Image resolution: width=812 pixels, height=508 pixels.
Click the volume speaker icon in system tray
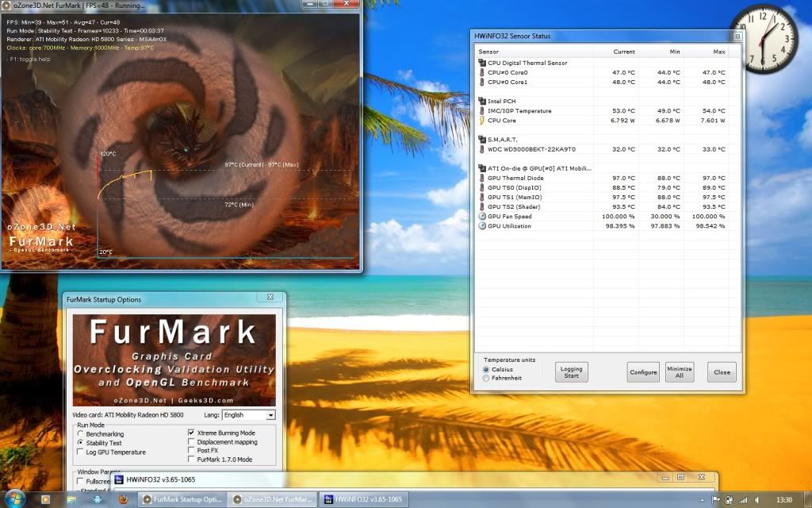coord(756,500)
